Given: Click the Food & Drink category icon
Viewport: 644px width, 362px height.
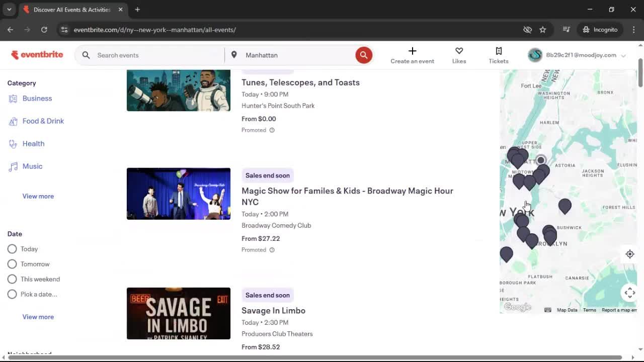Looking at the screenshot, I should tap(13, 121).
